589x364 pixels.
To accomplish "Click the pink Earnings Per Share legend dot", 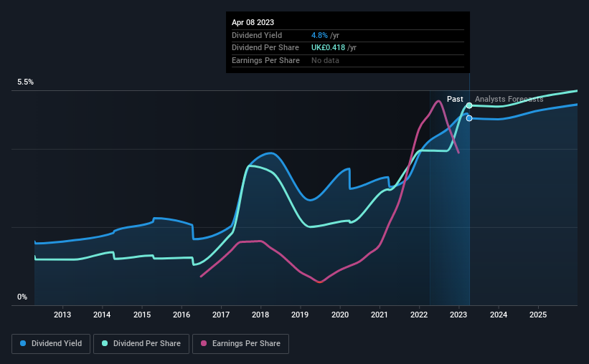I will pyautogui.click(x=204, y=343).
